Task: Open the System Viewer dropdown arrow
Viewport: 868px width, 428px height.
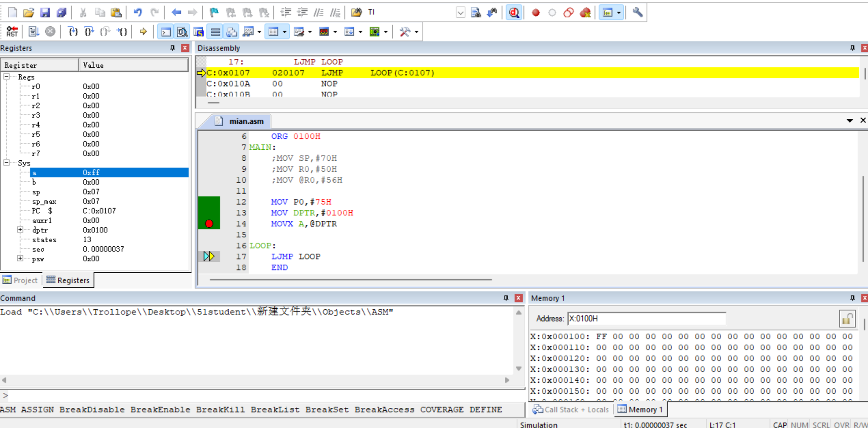Action: [x=386, y=32]
